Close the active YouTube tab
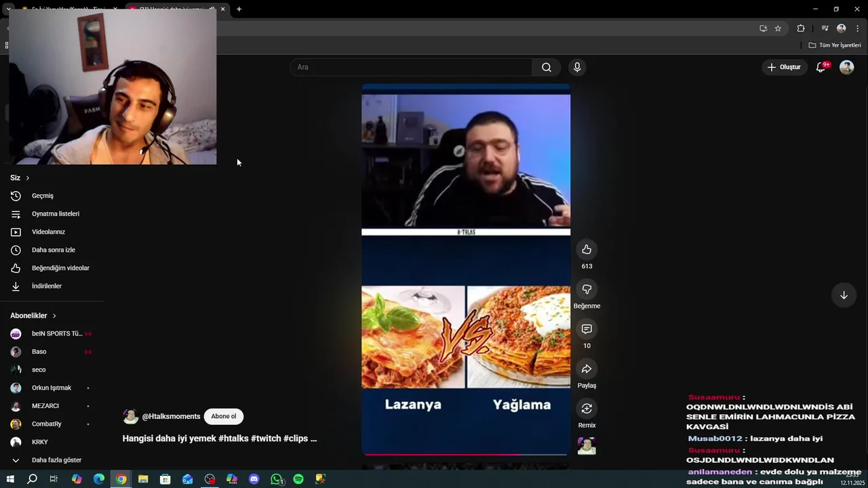This screenshot has width=868, height=488. pyautogui.click(x=222, y=9)
